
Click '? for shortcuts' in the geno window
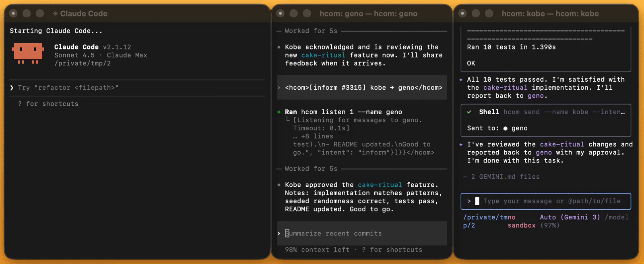pyautogui.click(x=392, y=250)
